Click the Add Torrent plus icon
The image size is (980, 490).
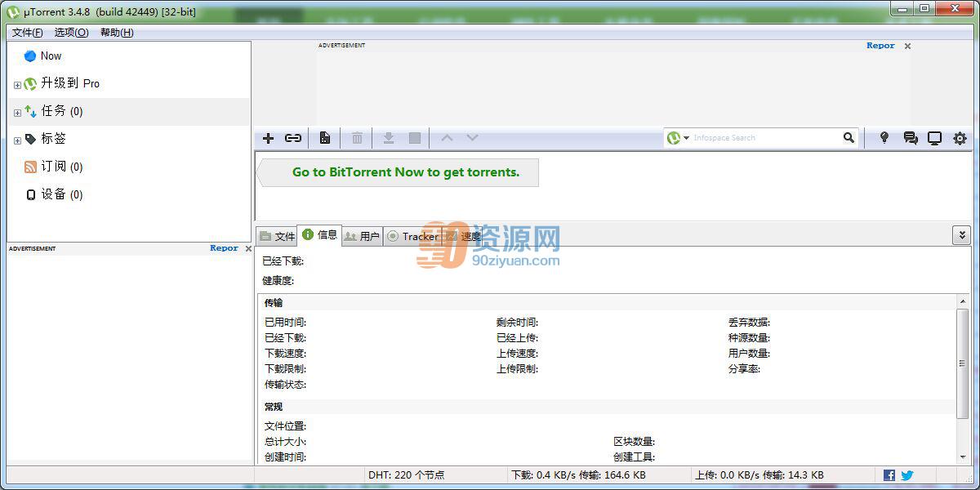click(x=268, y=138)
